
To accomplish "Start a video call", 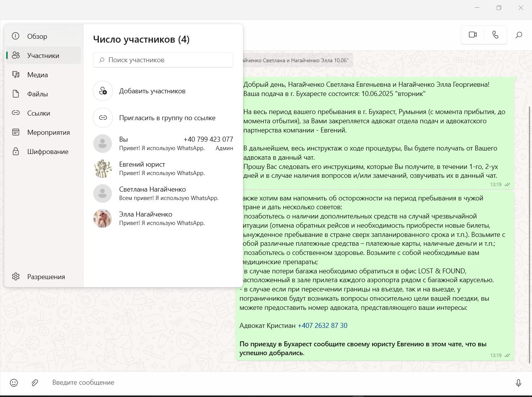I will 473,35.
